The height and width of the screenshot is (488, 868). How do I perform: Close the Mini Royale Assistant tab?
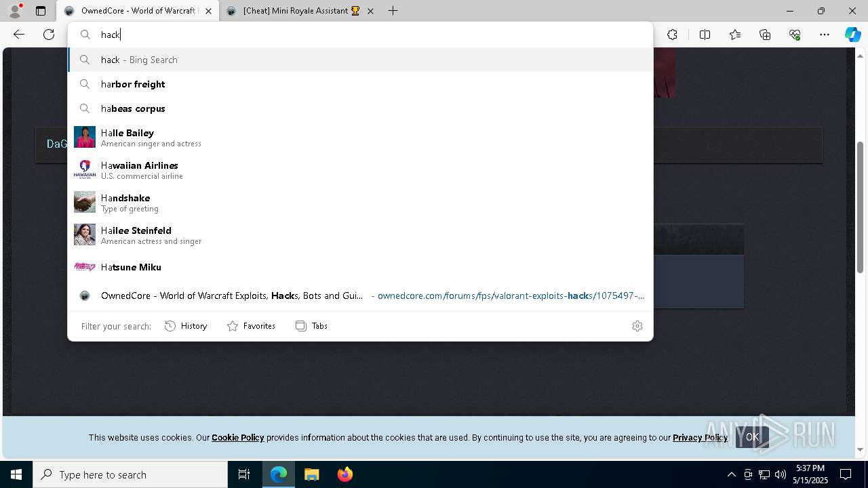tap(370, 11)
